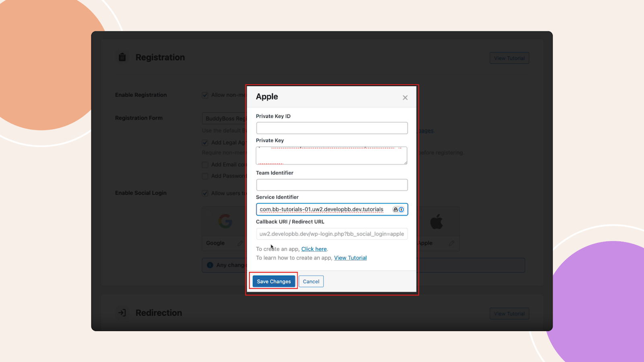Click the Registration section heading
The image size is (644, 362).
pyautogui.click(x=160, y=57)
